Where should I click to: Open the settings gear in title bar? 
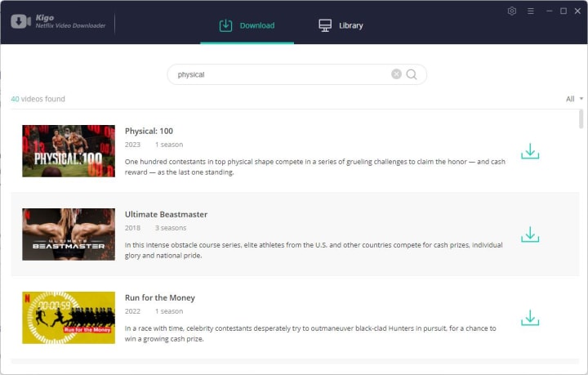[x=512, y=11]
